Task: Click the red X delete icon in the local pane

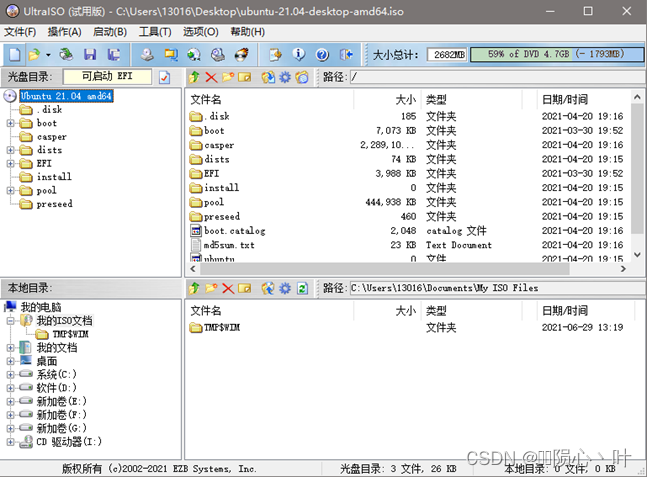Action: 228,288
